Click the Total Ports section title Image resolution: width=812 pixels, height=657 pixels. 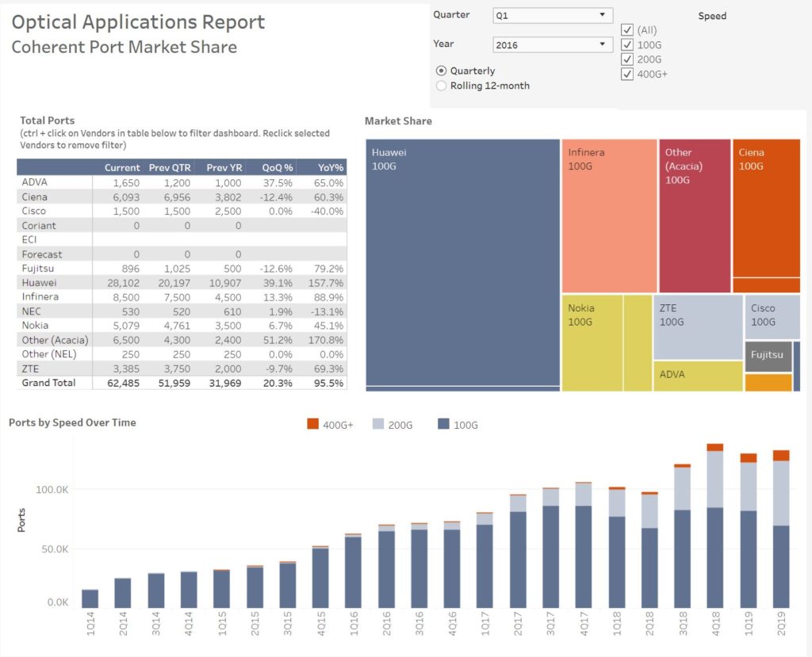[x=47, y=120]
